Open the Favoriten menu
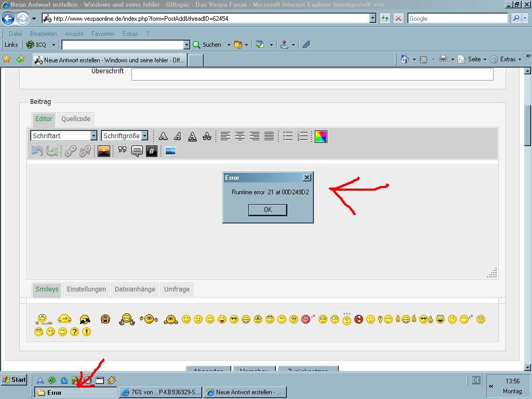Screen dimensions: 532x399 tap(103, 34)
